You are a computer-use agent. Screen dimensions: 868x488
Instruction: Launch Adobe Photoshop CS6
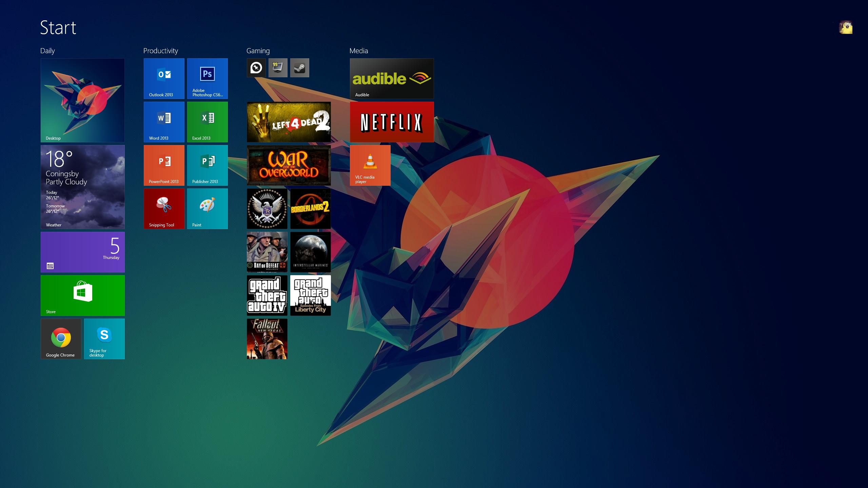(x=207, y=79)
